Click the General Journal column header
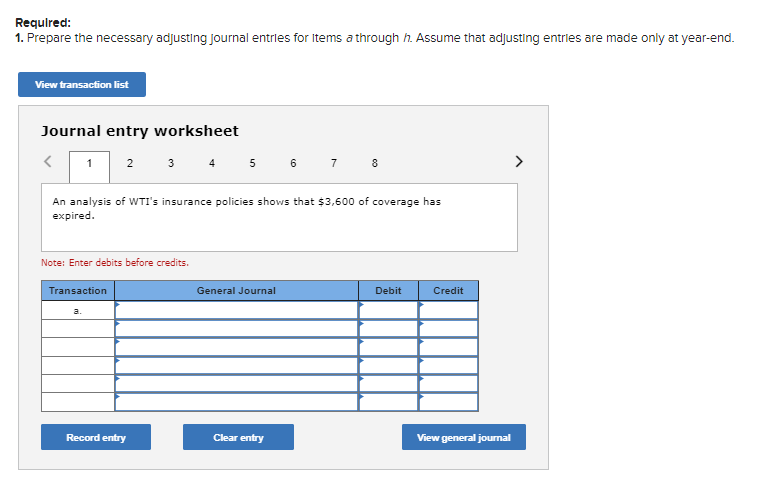This screenshot has height=486, width=765. (237, 291)
